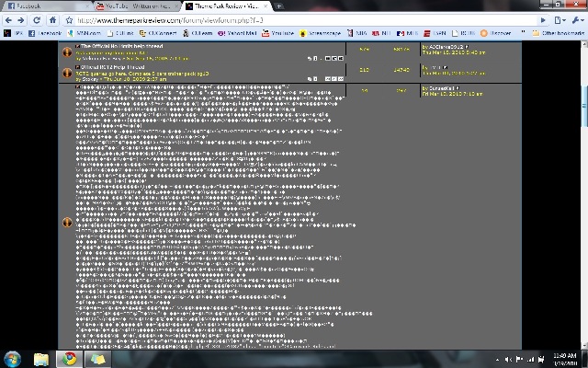The height and width of the screenshot is (368, 588).
Task: Open the Other bookmarks folder
Action: point(559,33)
